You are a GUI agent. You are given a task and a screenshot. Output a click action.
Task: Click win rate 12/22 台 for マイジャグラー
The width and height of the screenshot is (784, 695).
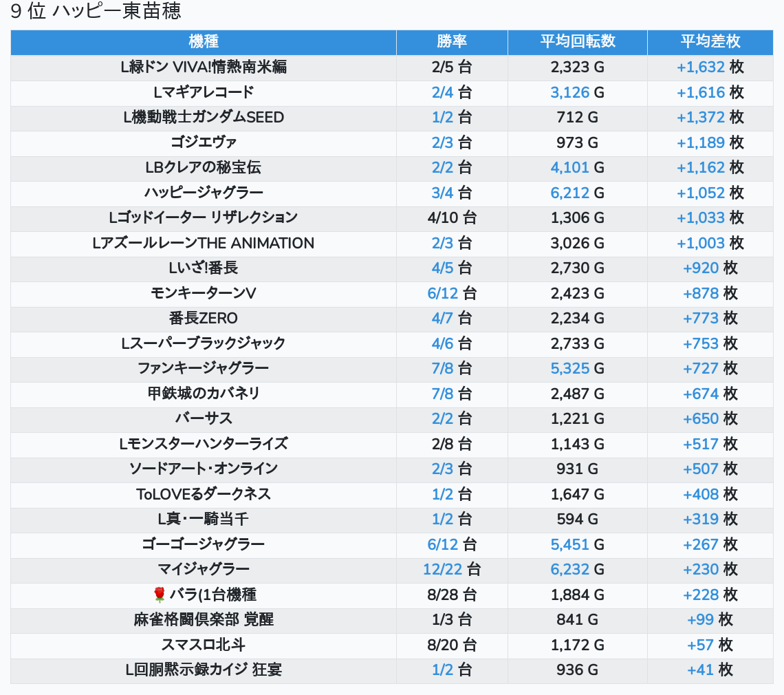tap(452, 569)
